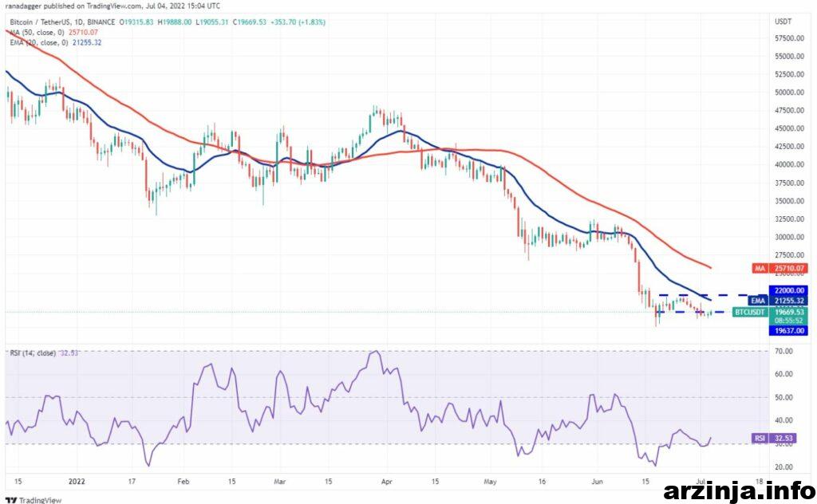The image size is (817, 504).
Task: Click the green BTCUSDT price label 19669.53
Action: (770, 312)
